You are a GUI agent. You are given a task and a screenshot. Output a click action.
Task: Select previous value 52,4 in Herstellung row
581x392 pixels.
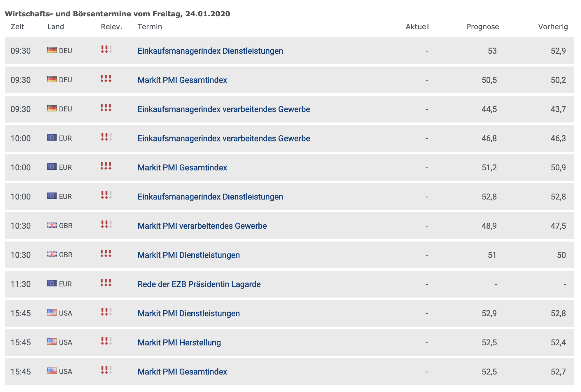(x=558, y=342)
